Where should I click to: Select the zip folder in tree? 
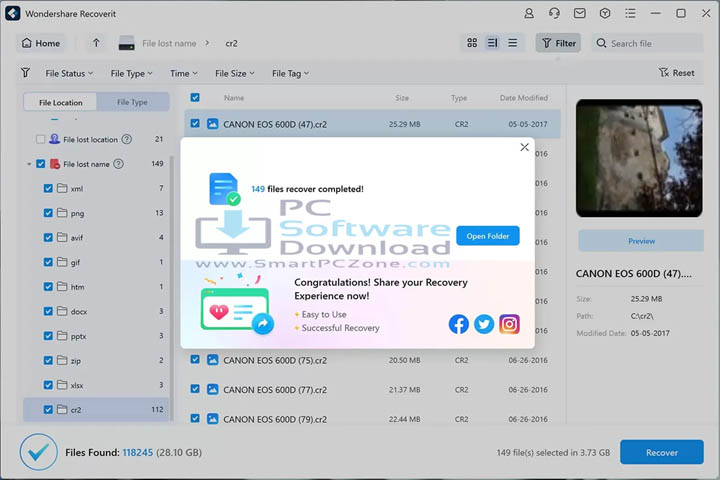(96, 361)
